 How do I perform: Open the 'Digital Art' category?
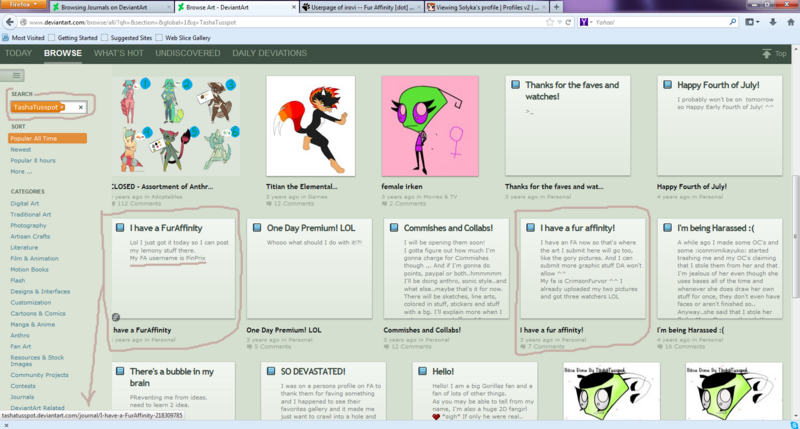click(x=25, y=203)
